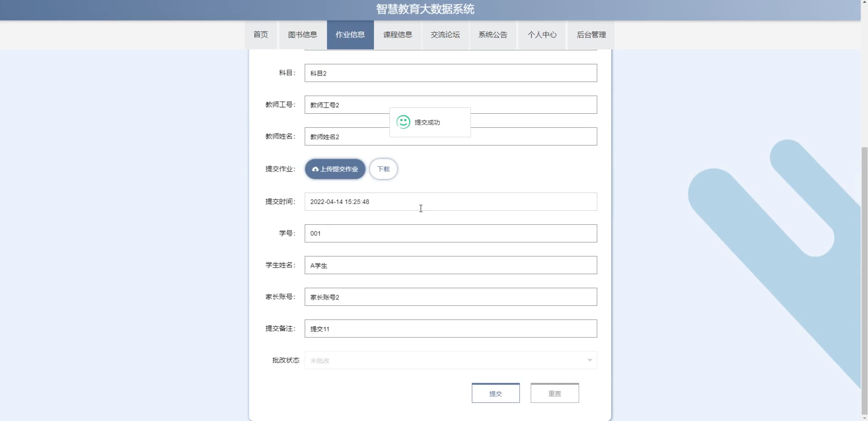This screenshot has height=421, width=868.
Task: Click the 批改状态 dropdown arrow
Action: pyautogui.click(x=590, y=360)
